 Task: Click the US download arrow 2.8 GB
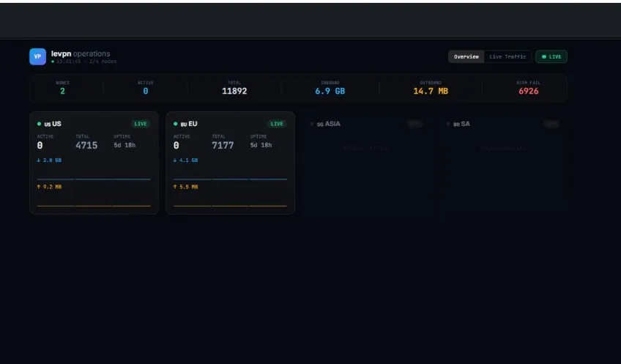pyautogui.click(x=49, y=160)
